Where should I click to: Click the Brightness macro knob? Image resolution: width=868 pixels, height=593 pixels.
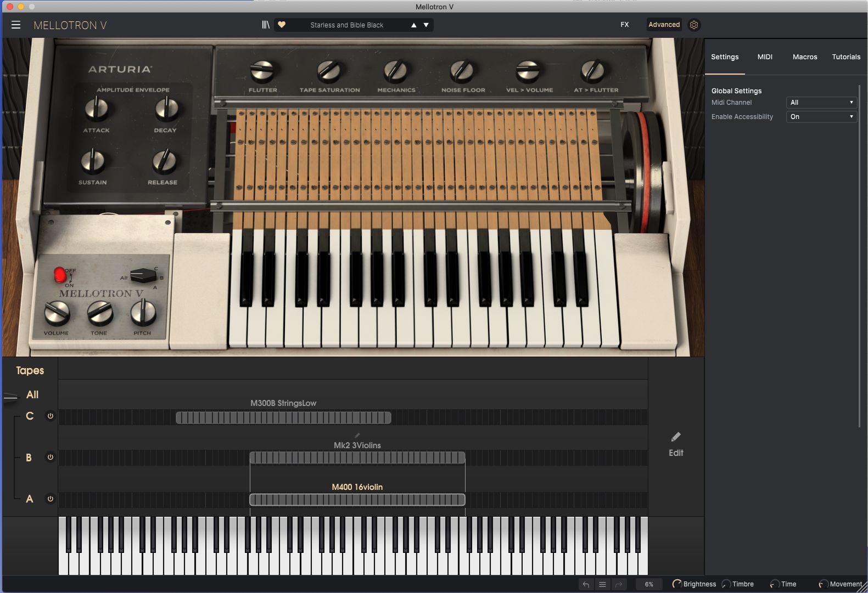tap(677, 584)
